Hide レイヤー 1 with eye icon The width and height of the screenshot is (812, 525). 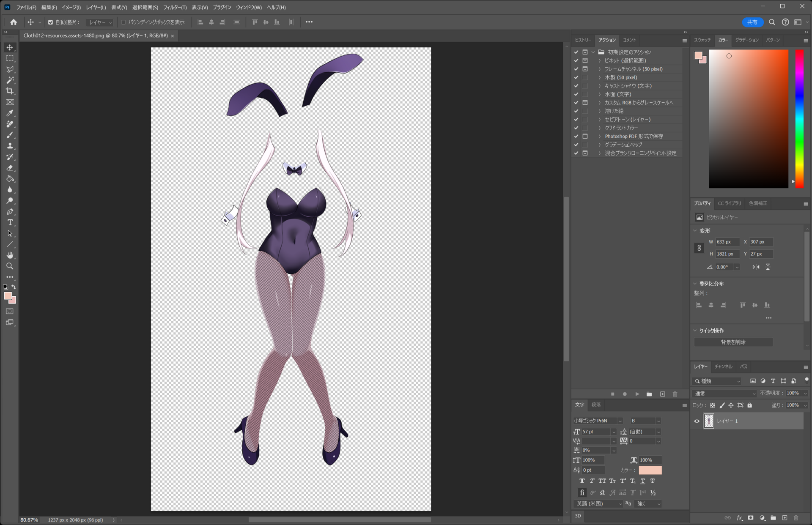tap(697, 421)
